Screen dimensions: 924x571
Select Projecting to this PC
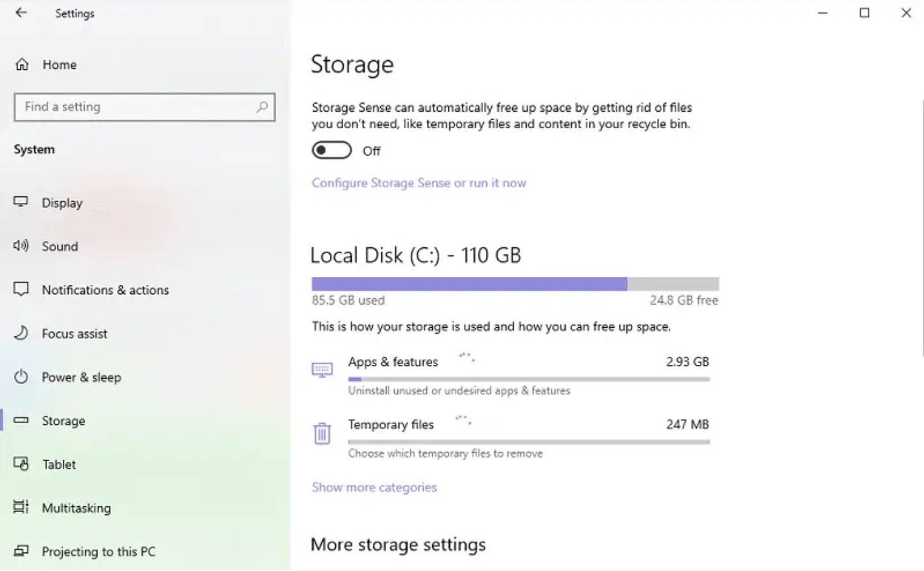pos(98,551)
